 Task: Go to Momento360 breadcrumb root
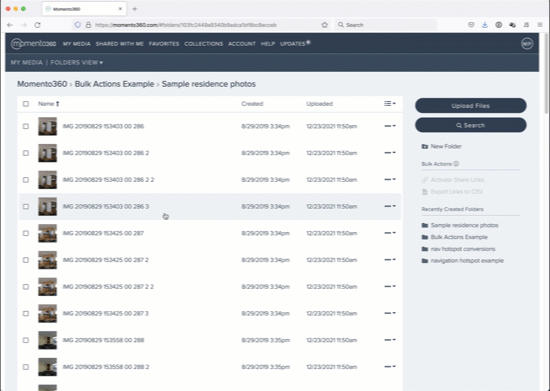[42, 84]
